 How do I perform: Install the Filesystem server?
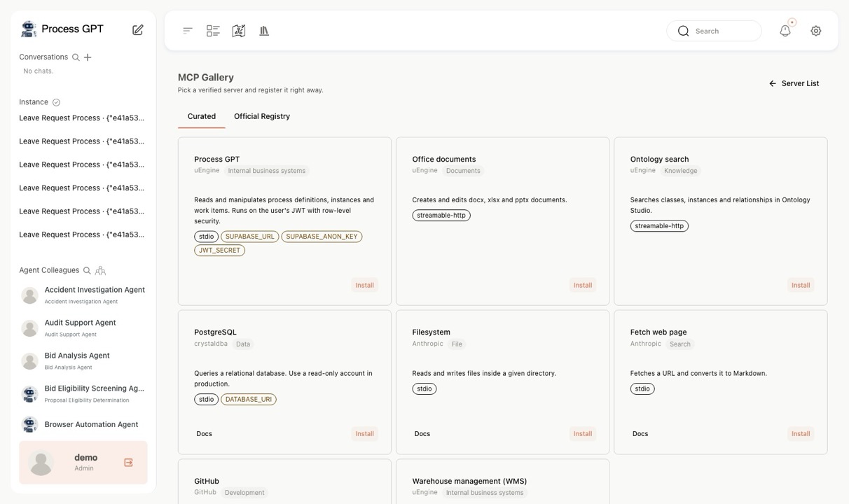click(583, 434)
